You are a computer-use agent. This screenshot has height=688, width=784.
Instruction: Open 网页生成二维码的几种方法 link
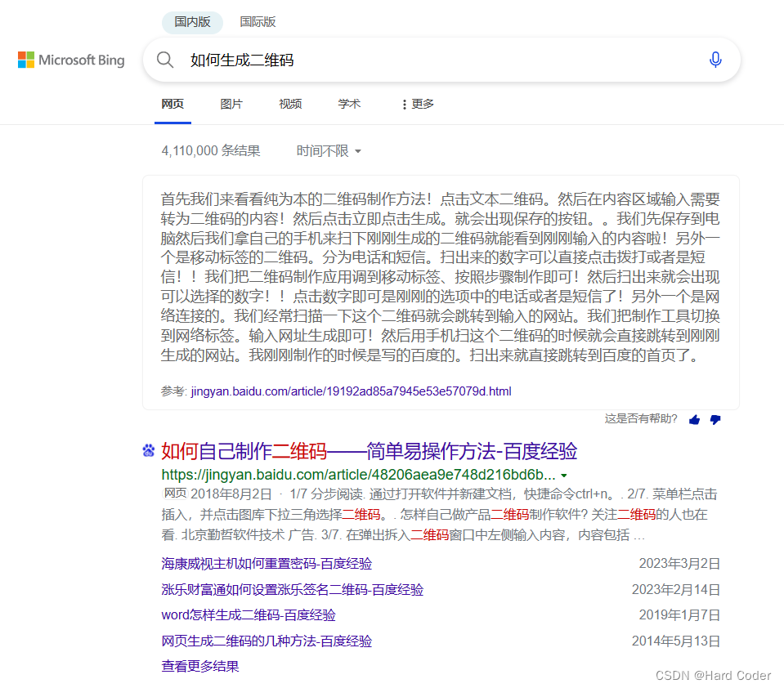pyautogui.click(x=267, y=641)
